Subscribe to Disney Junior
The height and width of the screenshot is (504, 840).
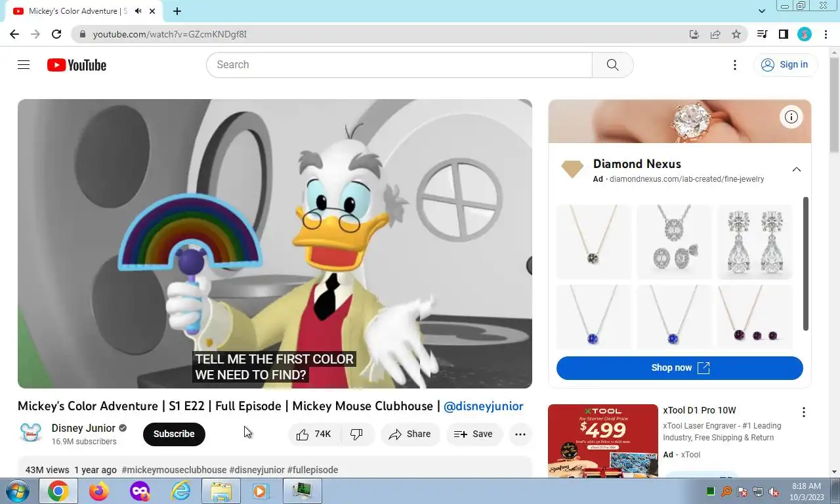[174, 434]
